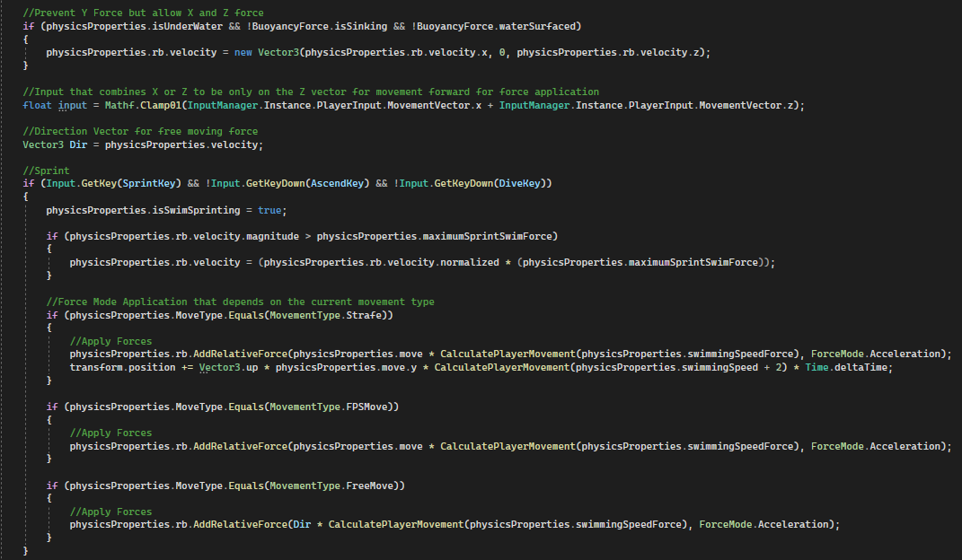962x560 pixels.
Task: Click "//Apply Forces" comment in the Strafe block
Action: pos(111,341)
